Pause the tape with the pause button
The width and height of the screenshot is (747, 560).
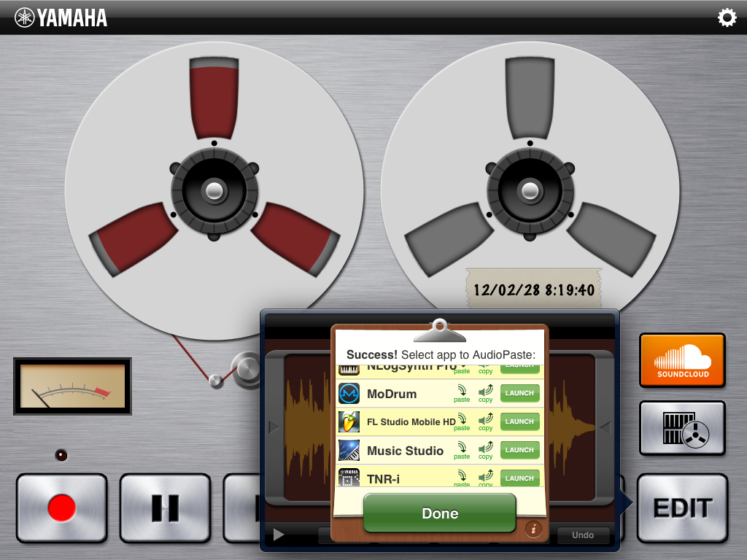(x=165, y=507)
